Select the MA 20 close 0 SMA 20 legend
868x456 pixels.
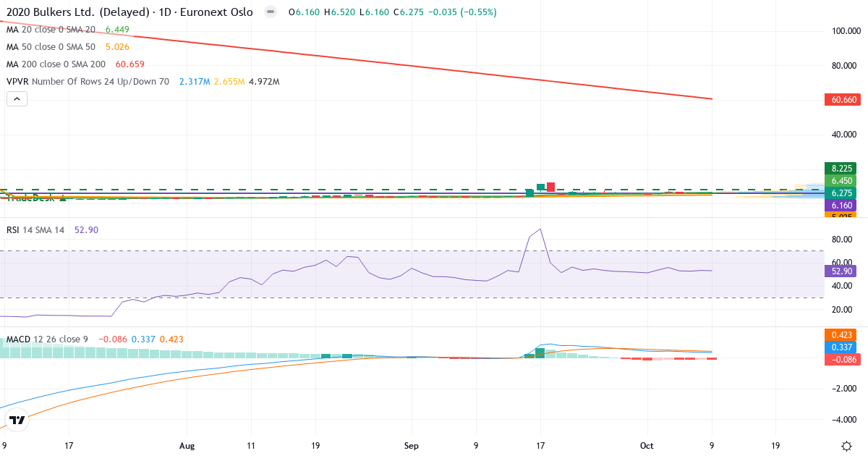[x=51, y=29]
